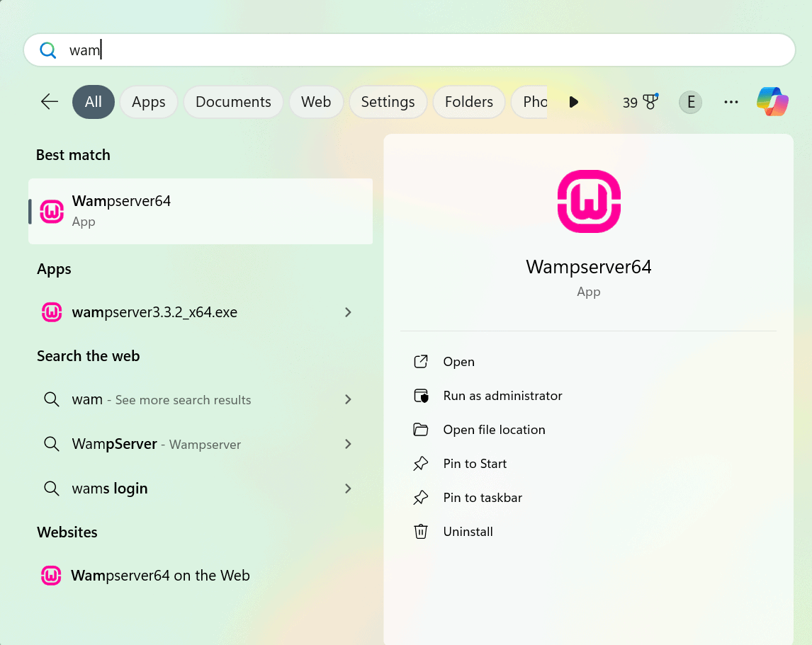Click the Uninstall trash can icon
Image resolution: width=812 pixels, height=645 pixels.
pyautogui.click(x=421, y=531)
